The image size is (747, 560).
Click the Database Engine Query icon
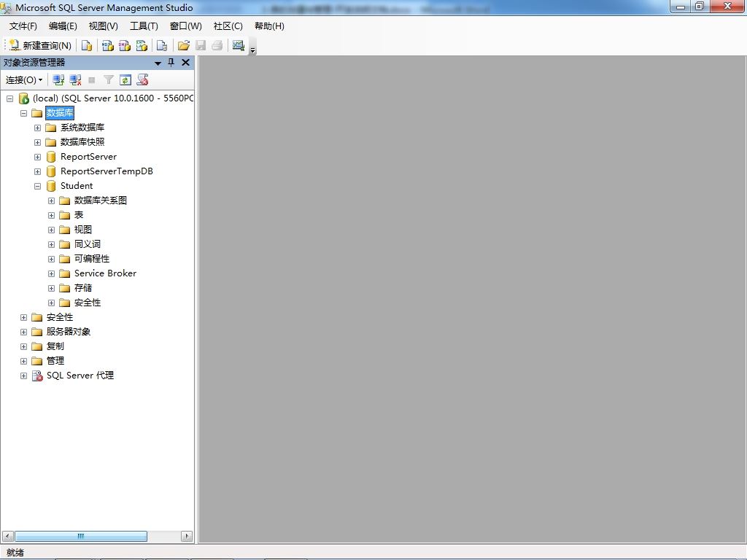pyautogui.click(x=87, y=45)
